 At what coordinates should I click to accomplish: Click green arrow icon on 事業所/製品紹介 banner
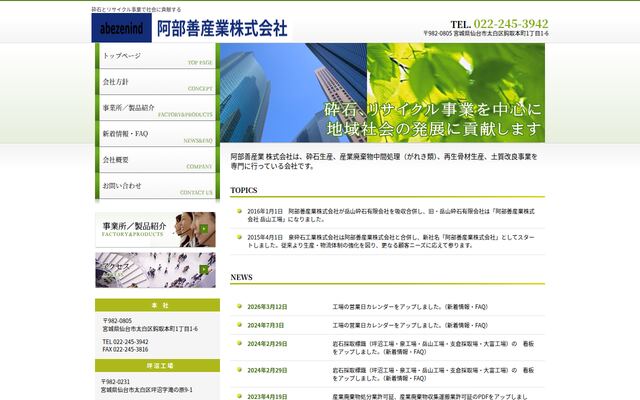[x=204, y=229]
